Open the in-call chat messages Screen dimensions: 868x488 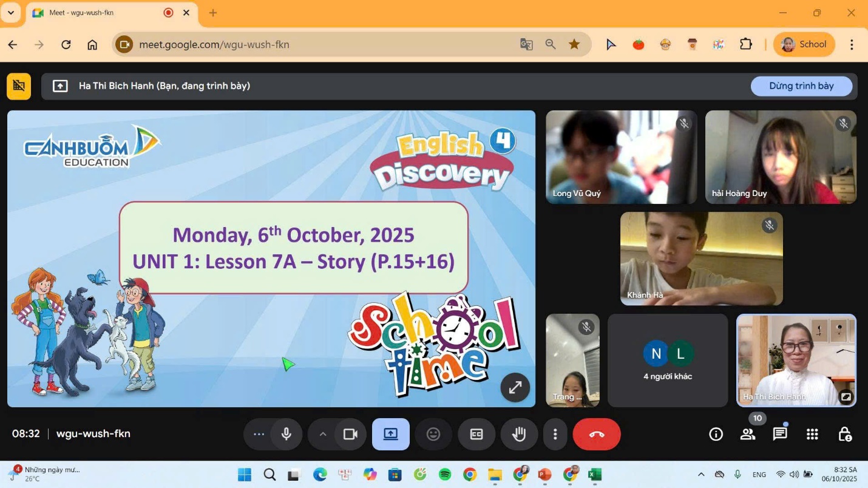780,434
